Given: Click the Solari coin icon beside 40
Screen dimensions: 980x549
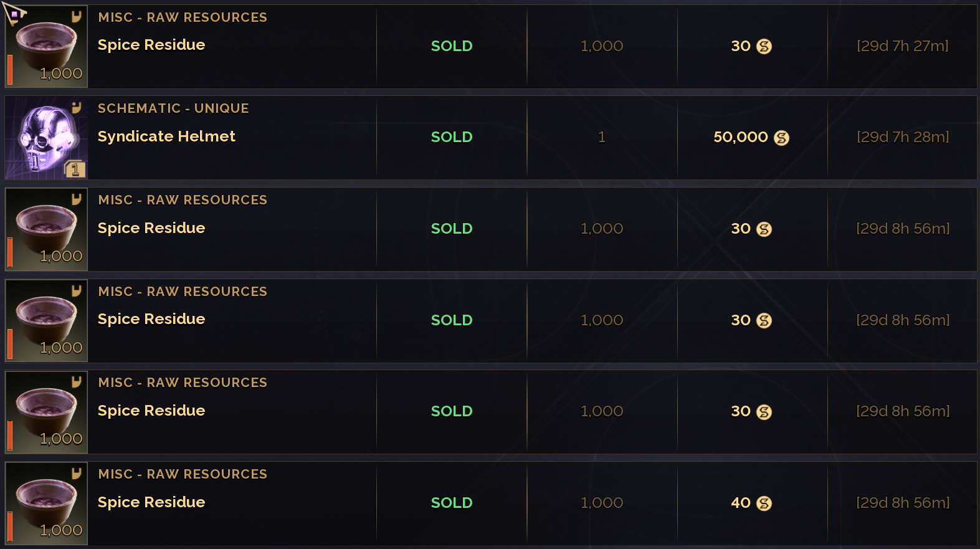Looking at the screenshot, I should click(x=764, y=504).
